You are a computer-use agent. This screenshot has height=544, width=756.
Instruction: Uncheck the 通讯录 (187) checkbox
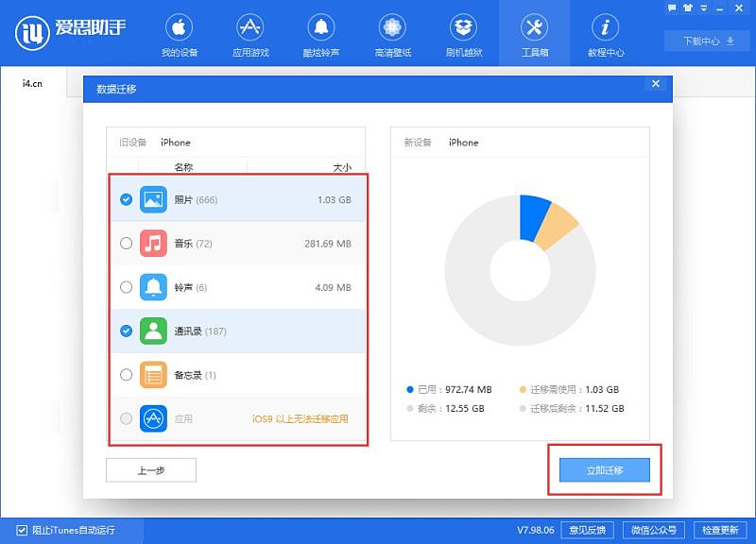pyautogui.click(x=127, y=331)
